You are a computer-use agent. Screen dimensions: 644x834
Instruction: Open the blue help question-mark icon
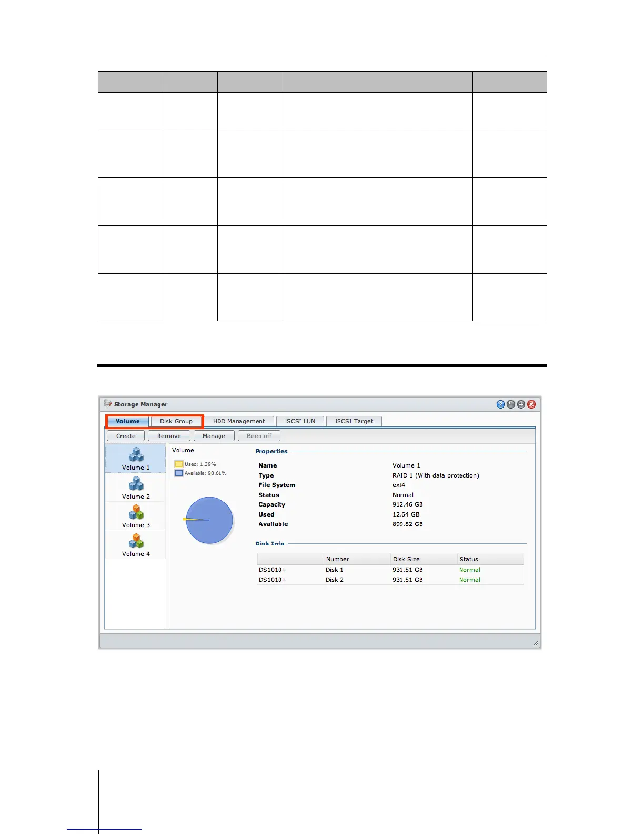[x=500, y=404]
